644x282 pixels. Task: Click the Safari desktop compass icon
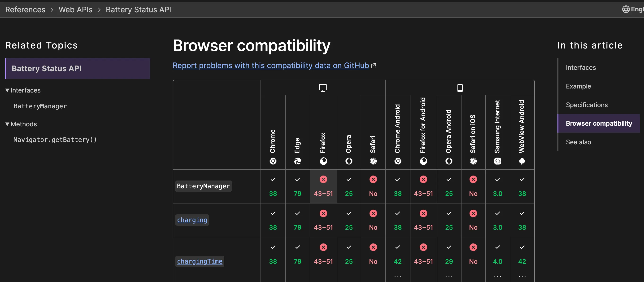point(373,161)
